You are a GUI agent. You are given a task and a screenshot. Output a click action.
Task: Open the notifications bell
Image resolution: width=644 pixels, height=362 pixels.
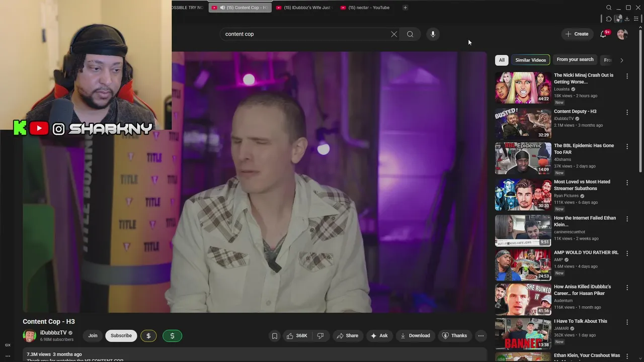coord(603,34)
